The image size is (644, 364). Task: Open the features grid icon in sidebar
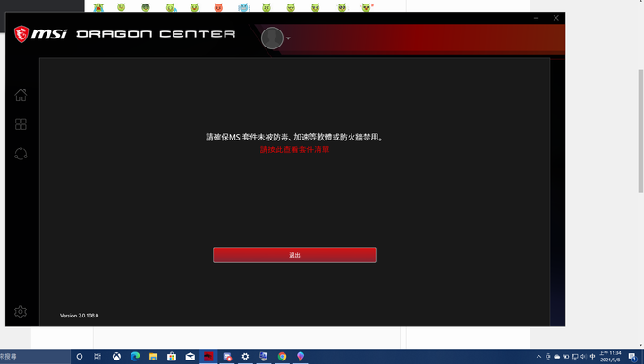point(21,124)
